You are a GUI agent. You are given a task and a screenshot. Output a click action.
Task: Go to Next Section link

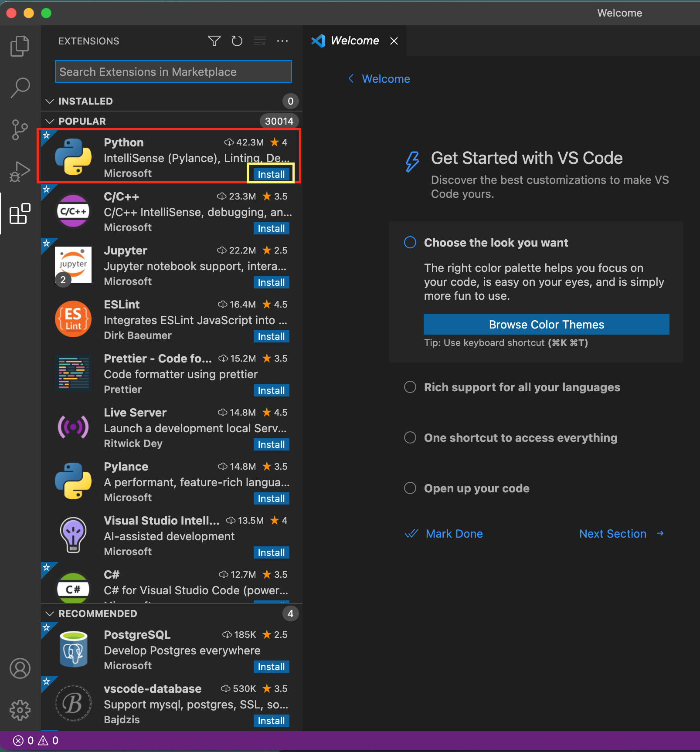(622, 534)
